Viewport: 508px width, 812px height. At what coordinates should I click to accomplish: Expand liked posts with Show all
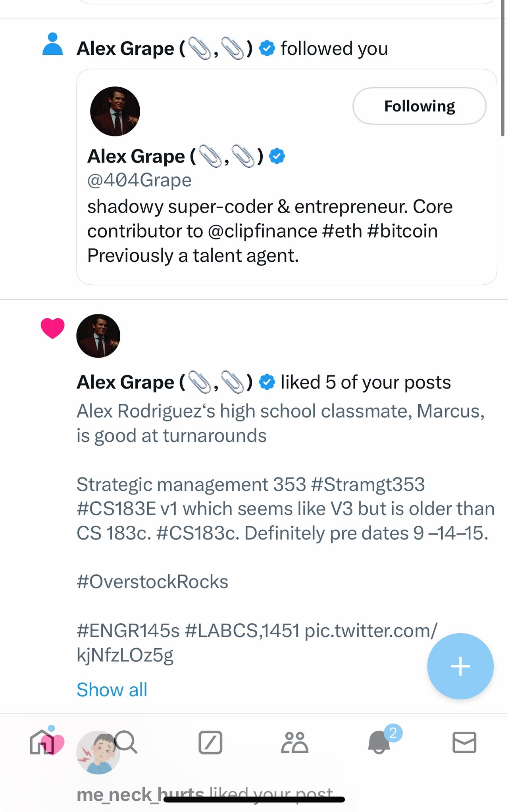[112, 690]
